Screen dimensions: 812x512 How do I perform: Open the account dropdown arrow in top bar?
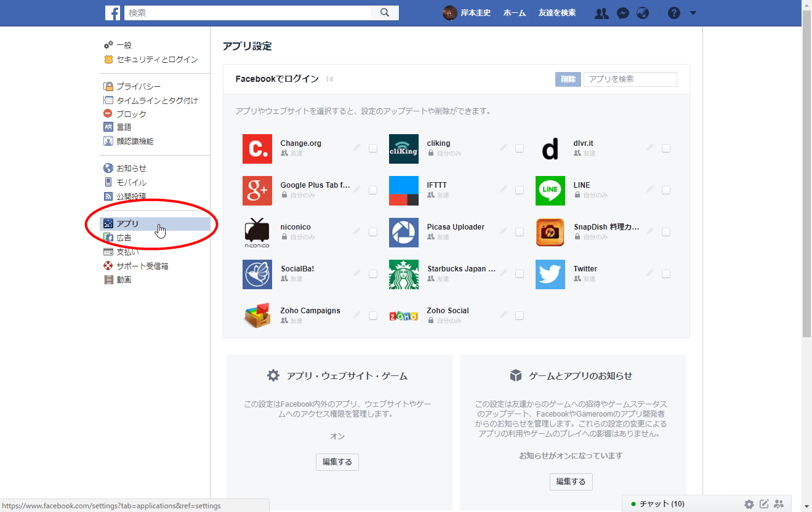tap(693, 13)
